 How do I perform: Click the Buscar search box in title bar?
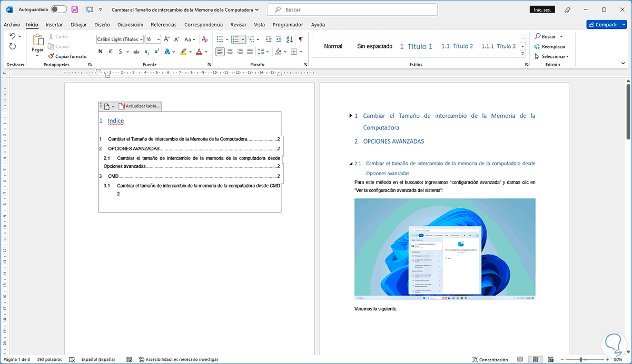point(352,9)
